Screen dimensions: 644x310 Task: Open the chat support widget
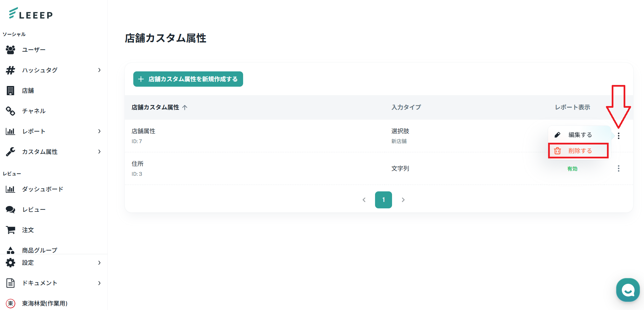point(628,290)
